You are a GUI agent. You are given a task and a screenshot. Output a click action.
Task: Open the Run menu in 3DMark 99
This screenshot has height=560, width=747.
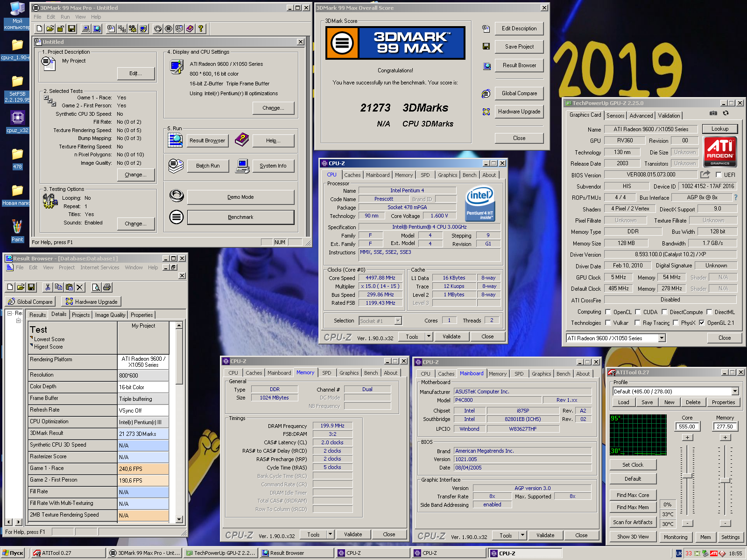coord(65,17)
